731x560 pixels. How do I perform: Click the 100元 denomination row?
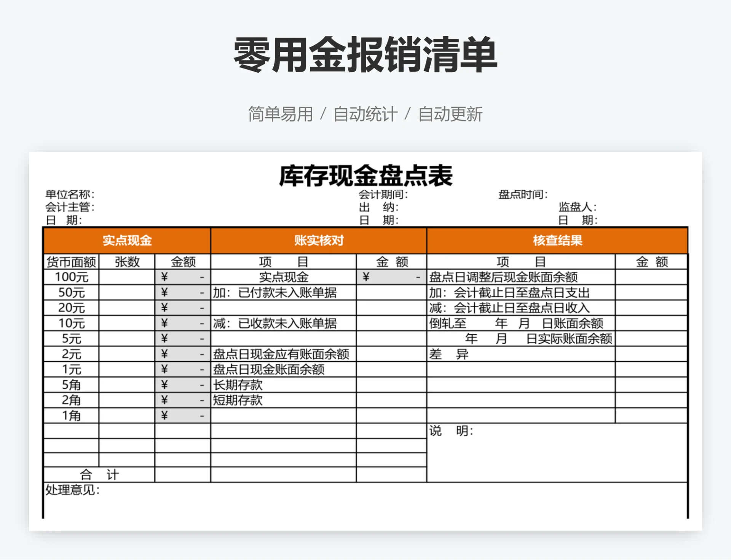click(x=71, y=278)
